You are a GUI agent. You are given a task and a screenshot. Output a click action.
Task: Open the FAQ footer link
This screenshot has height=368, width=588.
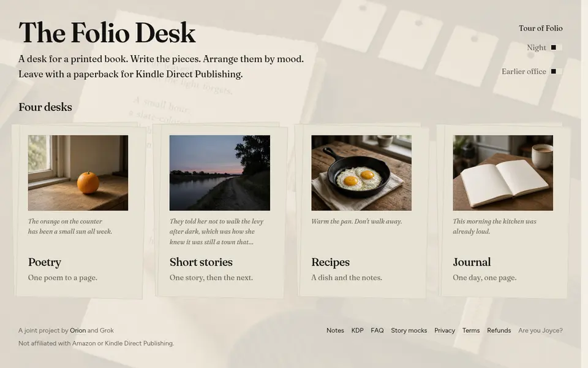(377, 331)
